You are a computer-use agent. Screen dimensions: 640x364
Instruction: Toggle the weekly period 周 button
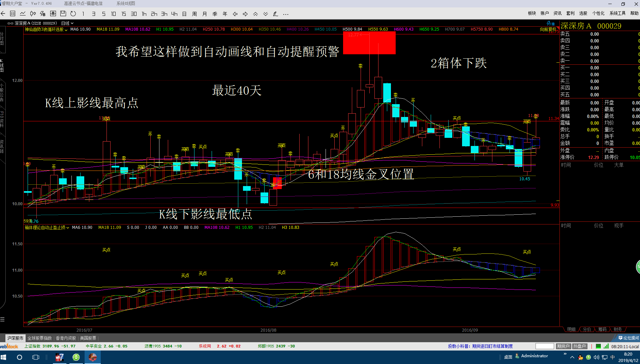tap(194, 14)
